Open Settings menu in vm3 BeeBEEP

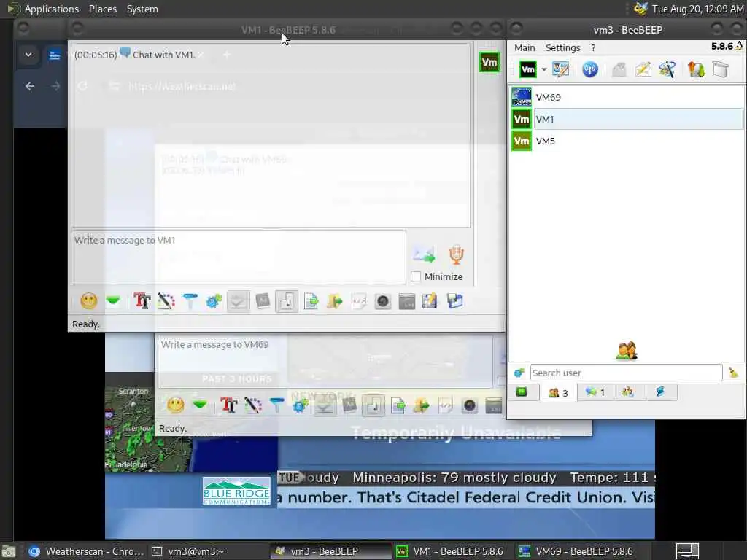[x=562, y=47]
